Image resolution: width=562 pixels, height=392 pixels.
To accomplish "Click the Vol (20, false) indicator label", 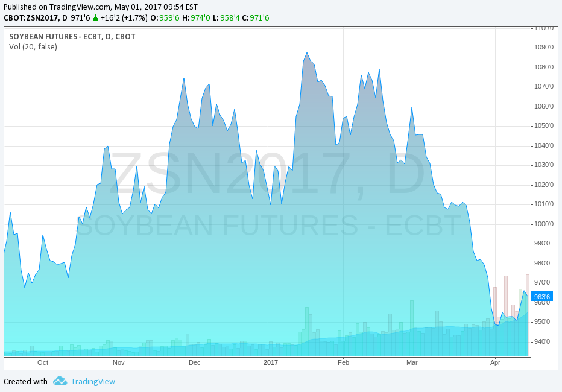I will (x=33, y=47).
